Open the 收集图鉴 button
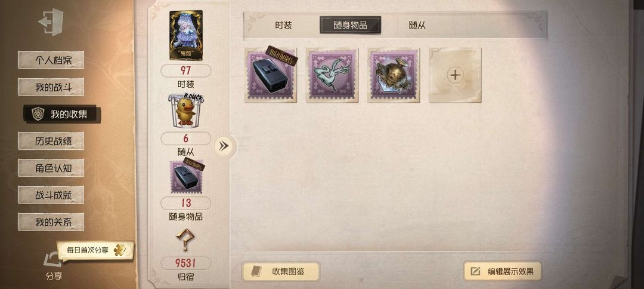The image size is (644, 289). pyautogui.click(x=280, y=271)
